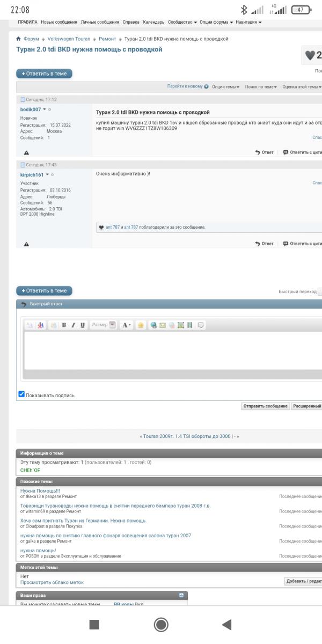322x644 pixels.
Task: Toggle italic formatting in quick reply editor
Action: pos(74,325)
